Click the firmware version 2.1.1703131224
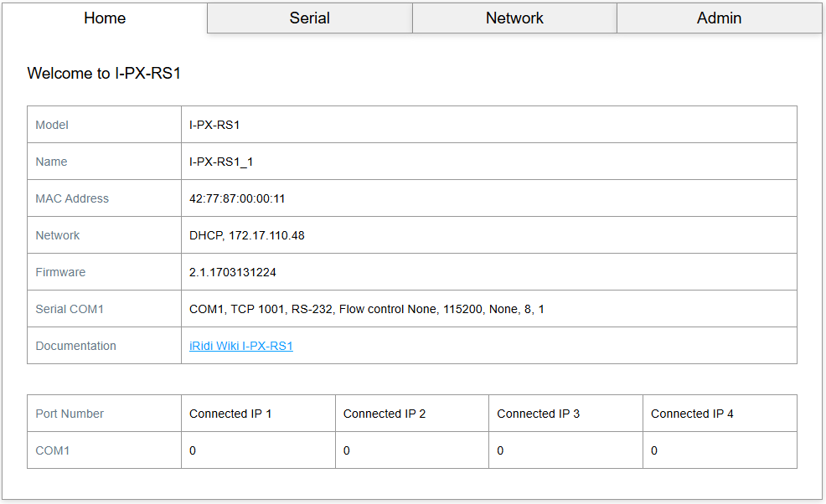 click(x=233, y=272)
